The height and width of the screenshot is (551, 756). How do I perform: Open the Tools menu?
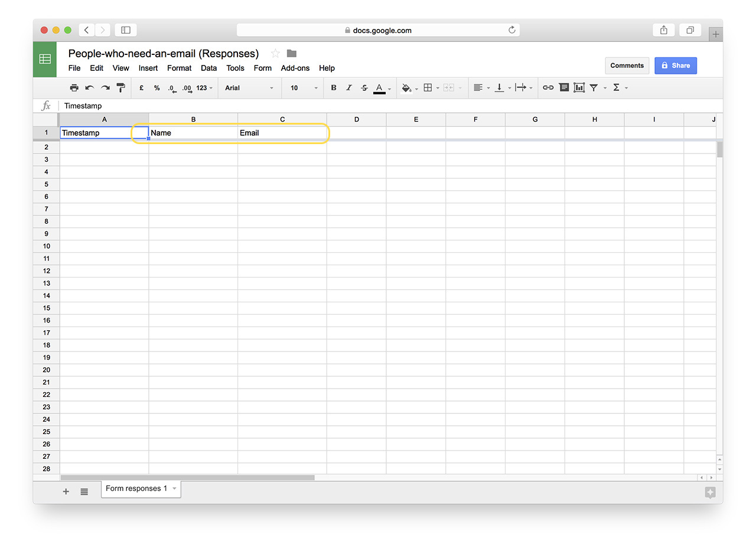[x=236, y=68]
